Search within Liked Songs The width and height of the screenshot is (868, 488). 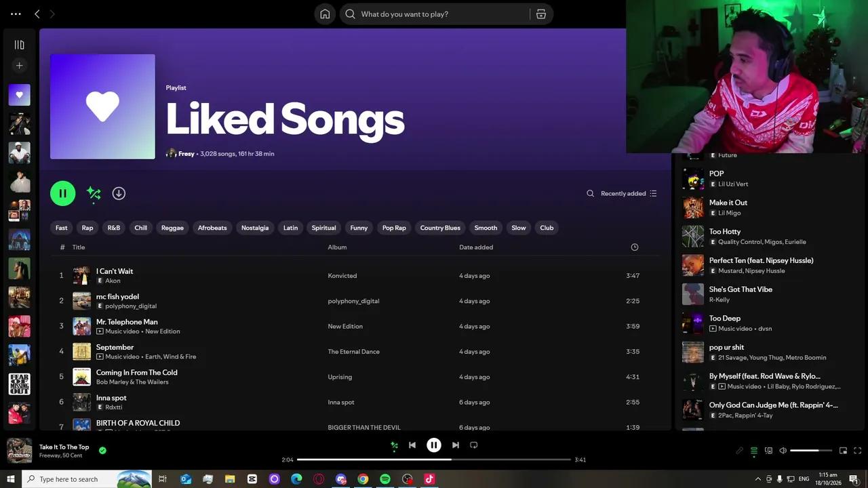pyautogui.click(x=590, y=193)
